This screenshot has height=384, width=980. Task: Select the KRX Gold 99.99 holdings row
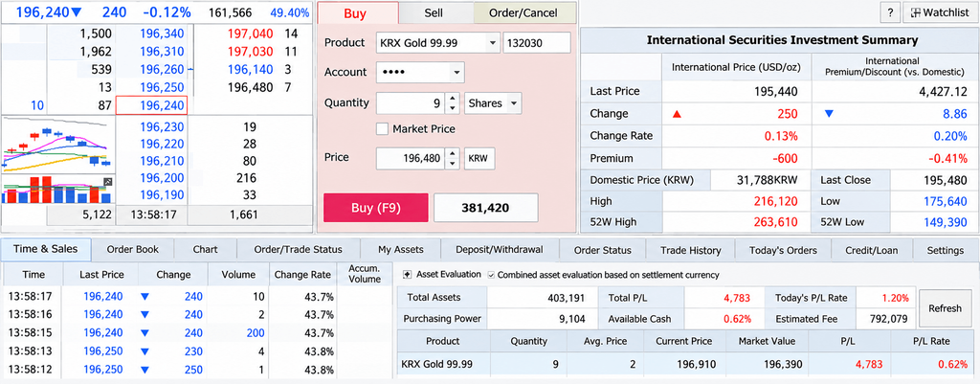click(684, 364)
